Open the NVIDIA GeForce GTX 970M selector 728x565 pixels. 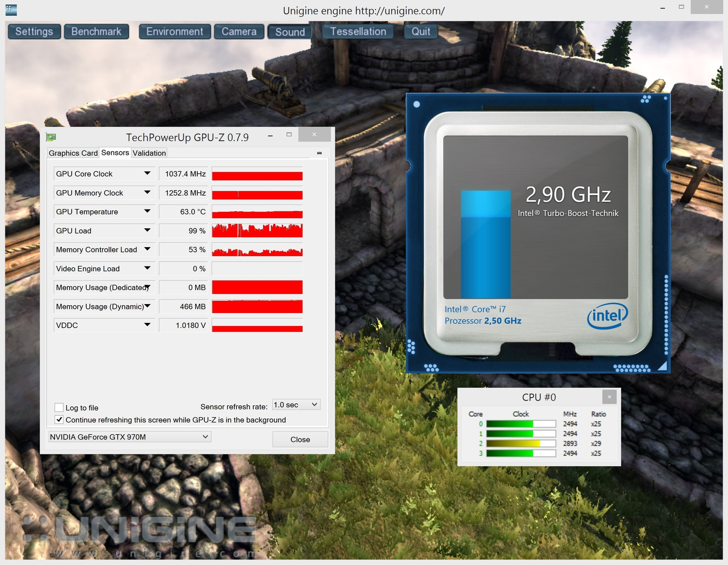click(x=129, y=436)
